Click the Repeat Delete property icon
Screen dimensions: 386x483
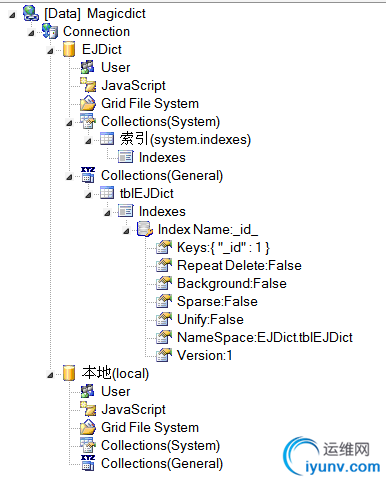point(164,265)
